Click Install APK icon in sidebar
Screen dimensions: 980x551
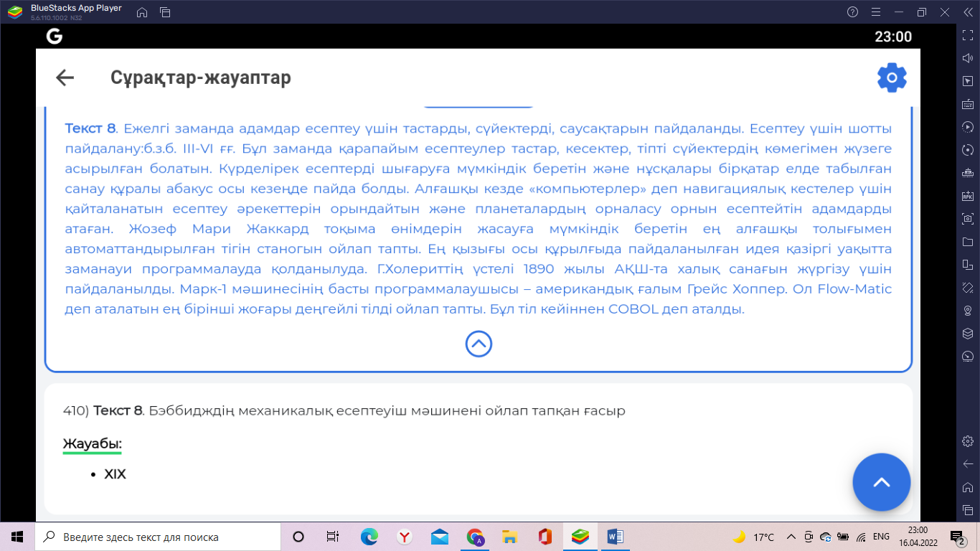click(967, 196)
